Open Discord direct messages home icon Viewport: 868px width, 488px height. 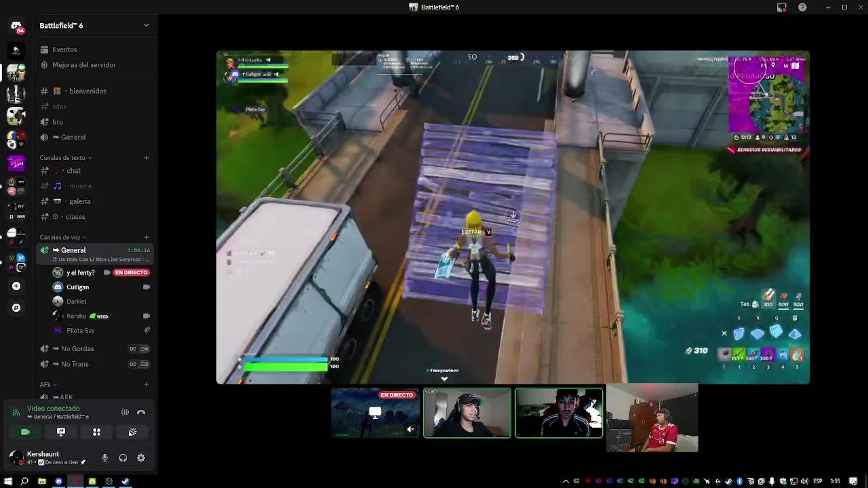[16, 26]
